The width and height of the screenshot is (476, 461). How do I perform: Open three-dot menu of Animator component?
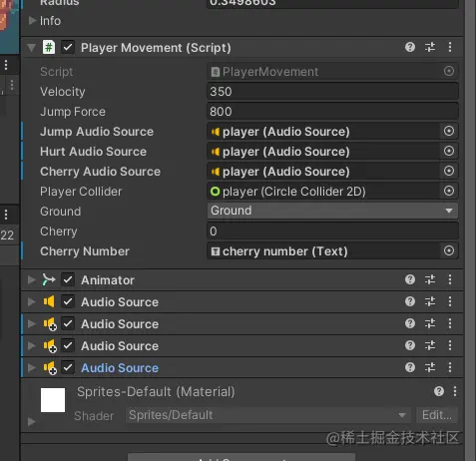450,279
